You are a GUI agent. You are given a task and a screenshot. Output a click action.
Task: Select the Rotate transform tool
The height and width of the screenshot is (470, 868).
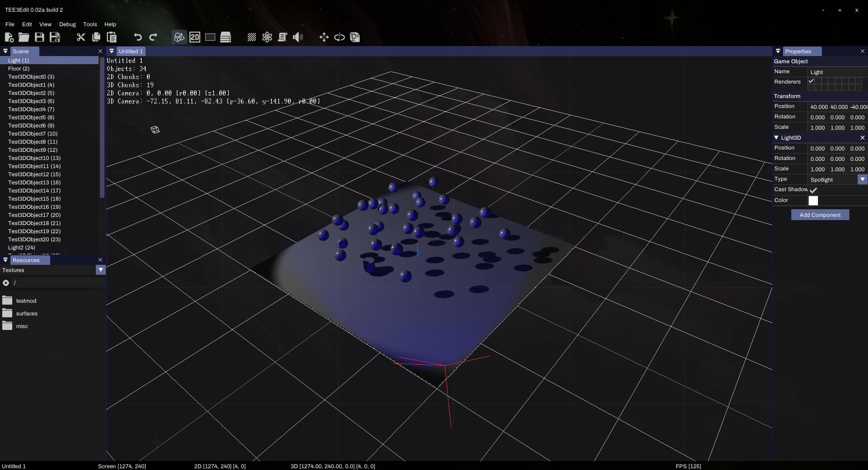pos(340,38)
